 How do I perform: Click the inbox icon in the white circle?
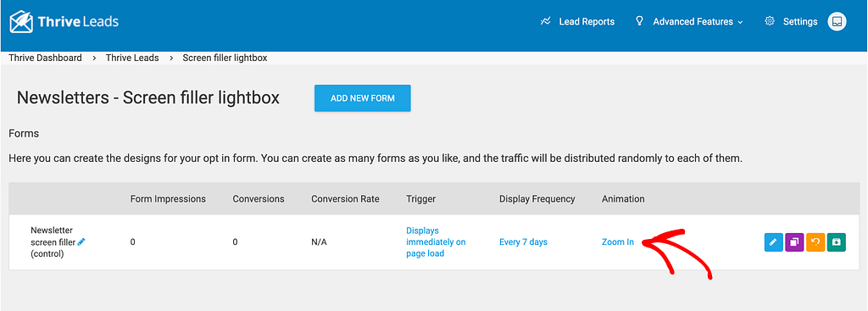837,21
